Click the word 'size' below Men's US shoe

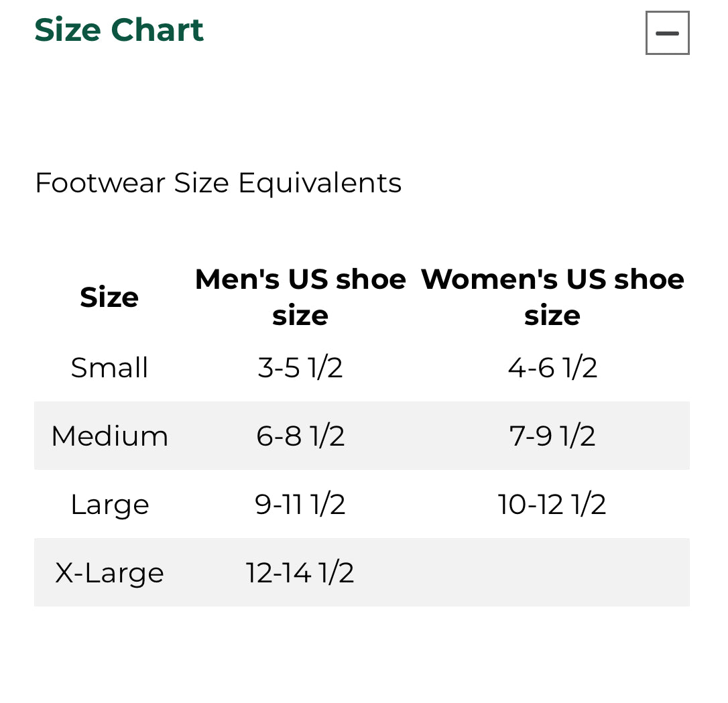pos(300,316)
